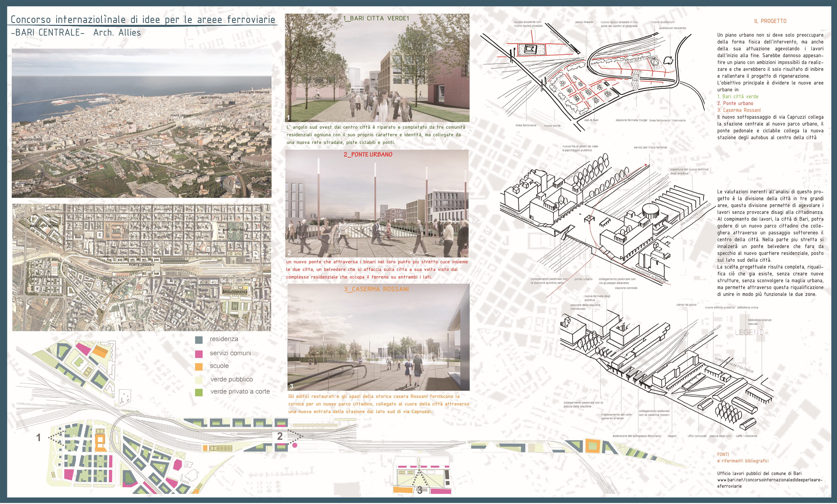Open the Caserma Rossani park rendering
Screen dimensions: 837x504
click(378, 337)
